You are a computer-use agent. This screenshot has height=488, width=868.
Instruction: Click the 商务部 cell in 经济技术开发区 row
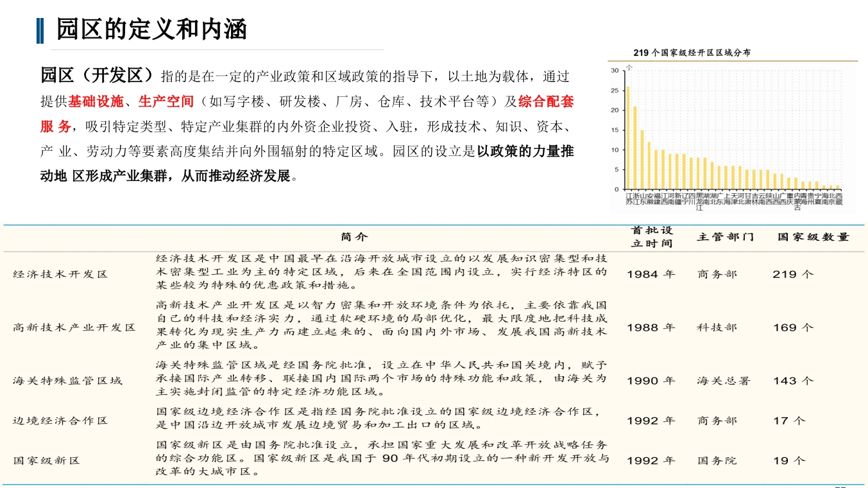717,274
